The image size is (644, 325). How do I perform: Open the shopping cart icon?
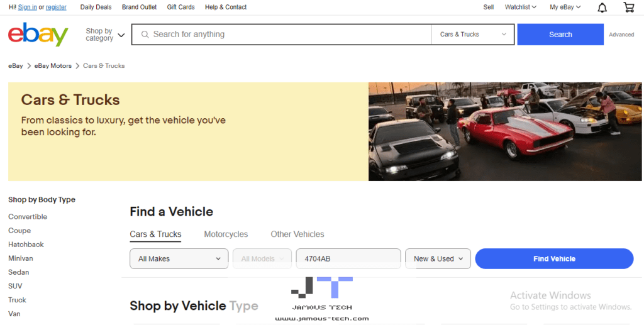(628, 8)
